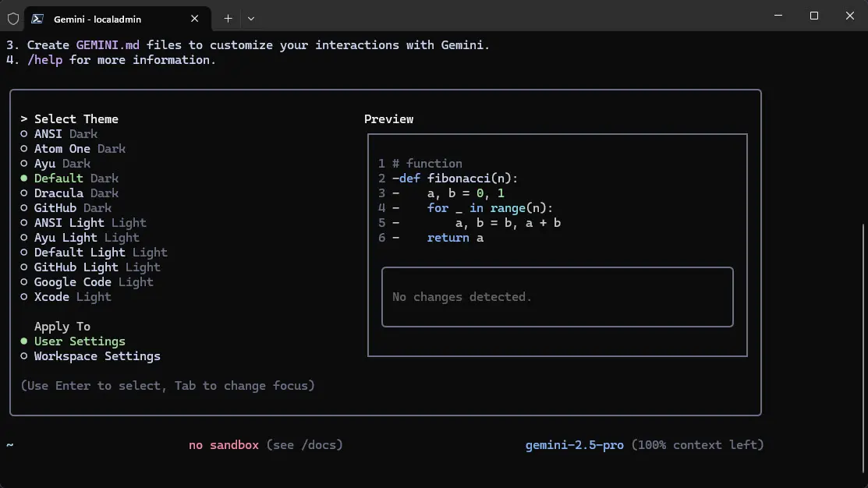Click the PowerShell icon on Gemini tab
Viewport: 868px width, 488px height.
click(x=37, y=19)
